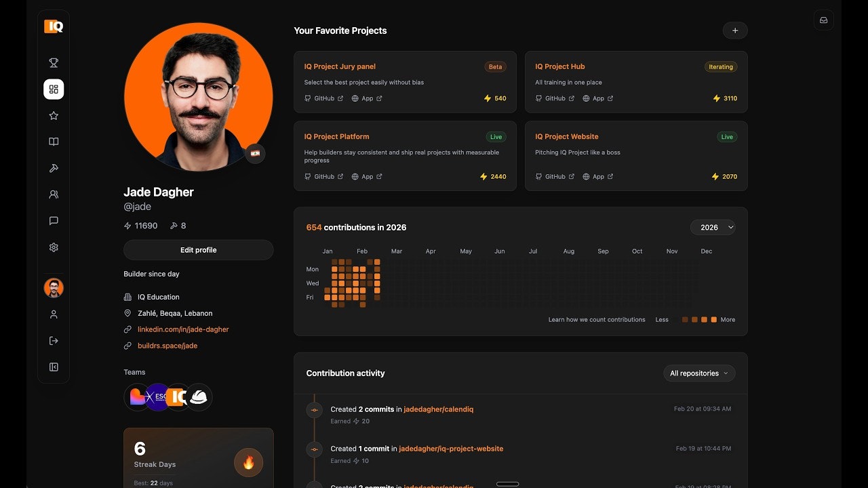Open the inbox icon at top right
Viewport: 868px width, 488px height.
[823, 20]
